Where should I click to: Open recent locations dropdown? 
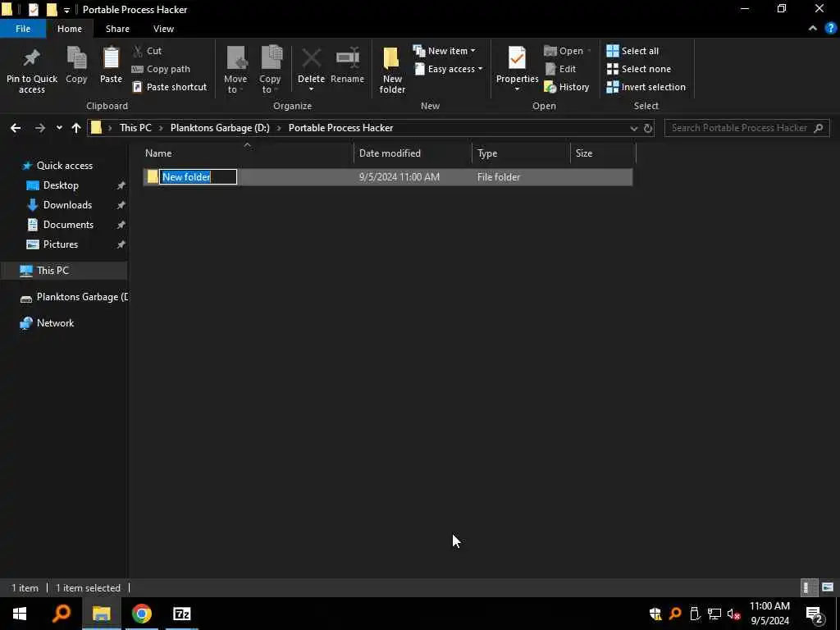coord(59,128)
